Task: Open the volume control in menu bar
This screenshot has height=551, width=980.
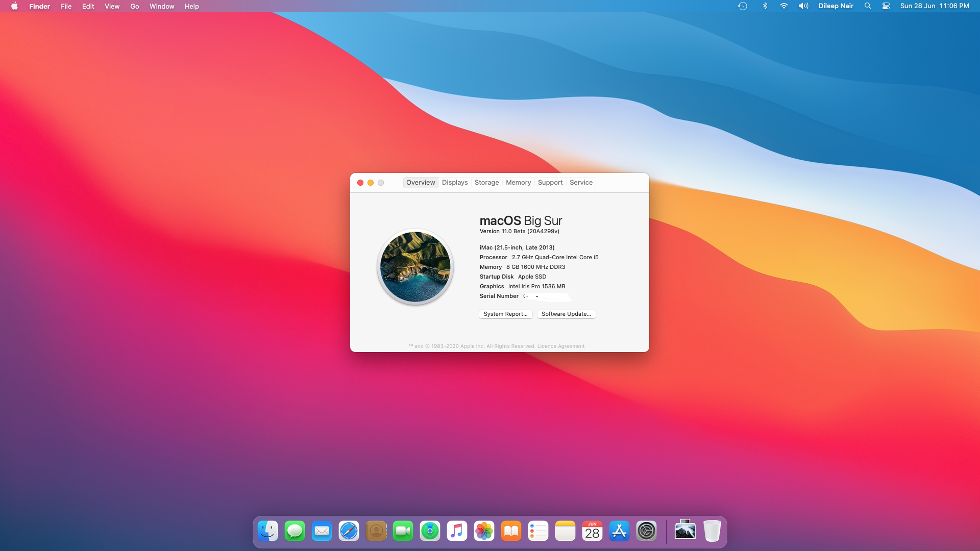Action: click(803, 6)
